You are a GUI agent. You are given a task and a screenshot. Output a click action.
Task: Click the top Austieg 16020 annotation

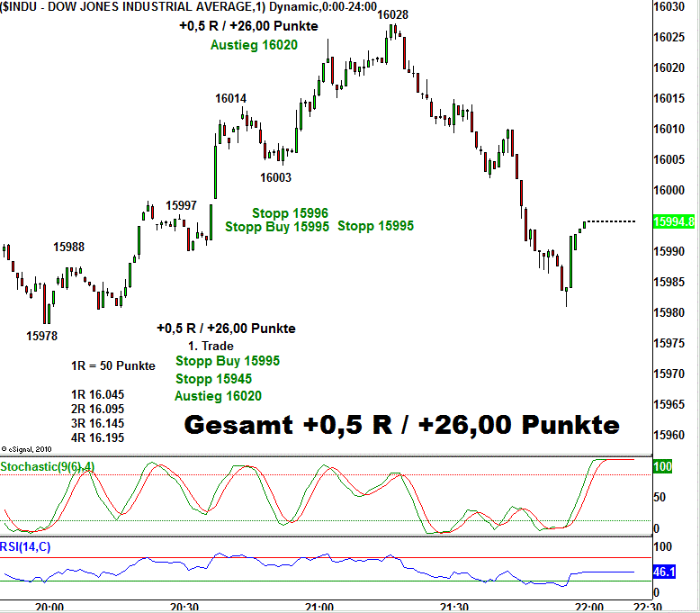[x=254, y=44]
